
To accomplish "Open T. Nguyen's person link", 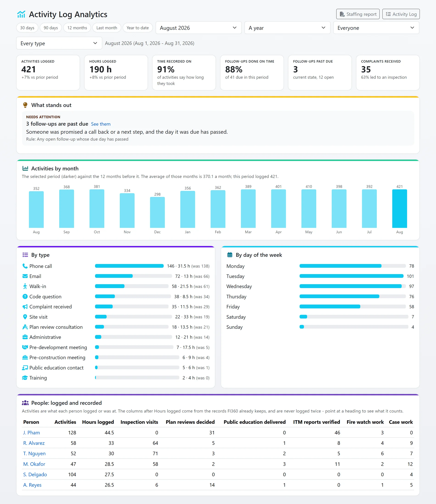I will (34, 453).
